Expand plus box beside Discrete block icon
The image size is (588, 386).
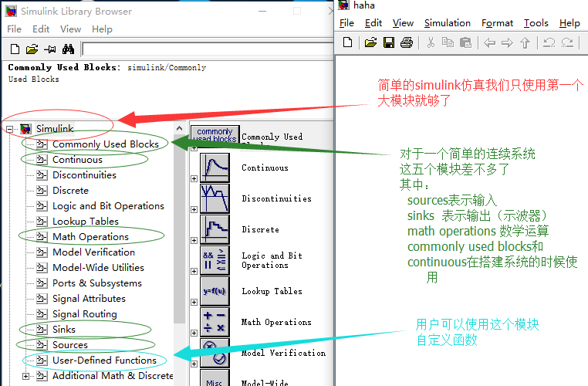coord(194,240)
